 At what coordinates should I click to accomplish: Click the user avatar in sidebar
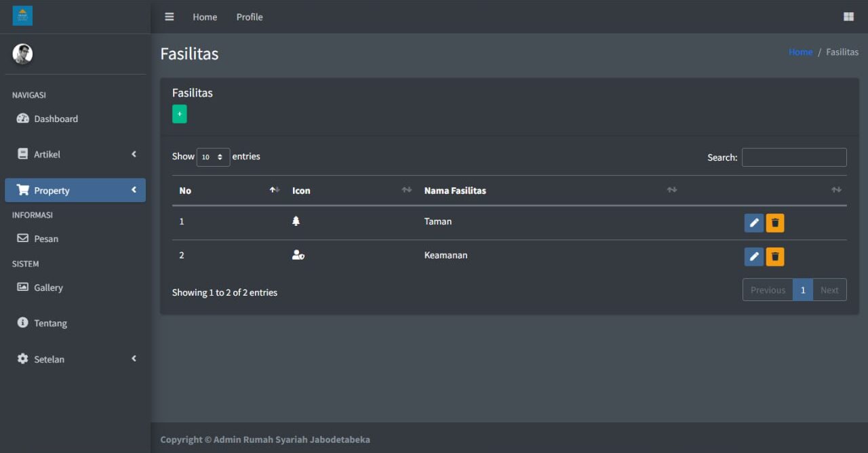pyautogui.click(x=22, y=54)
